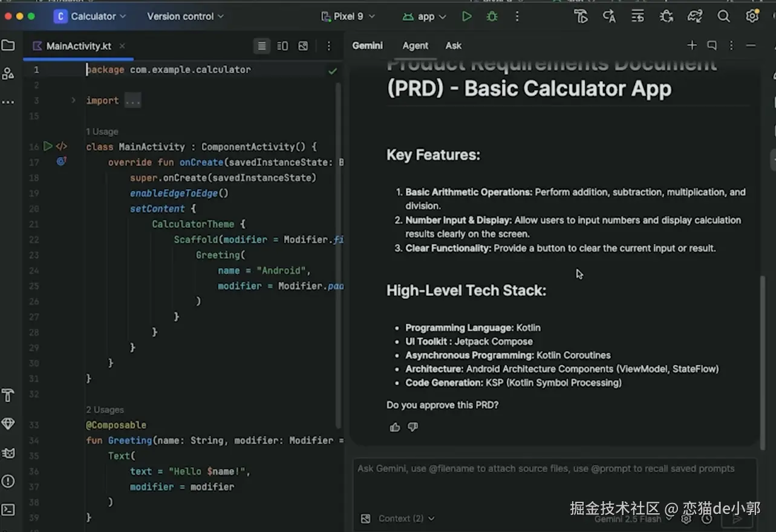Click the 'Key Features:' heading
The image size is (776, 532).
[x=433, y=155]
